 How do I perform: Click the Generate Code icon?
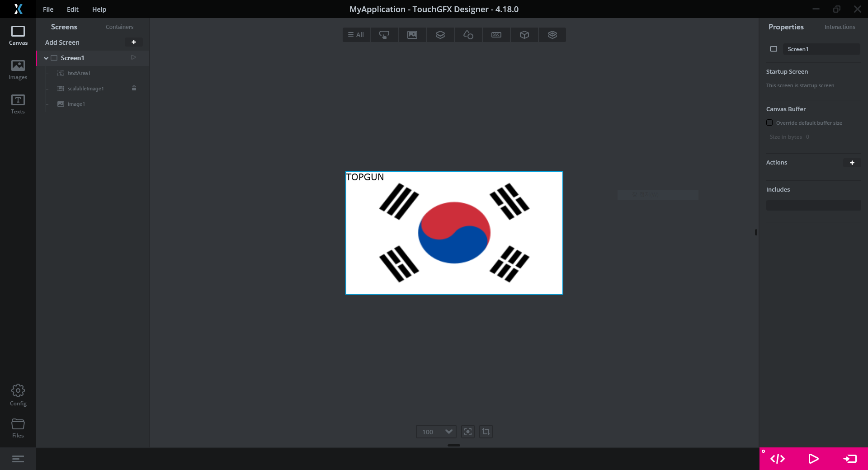coord(778,459)
